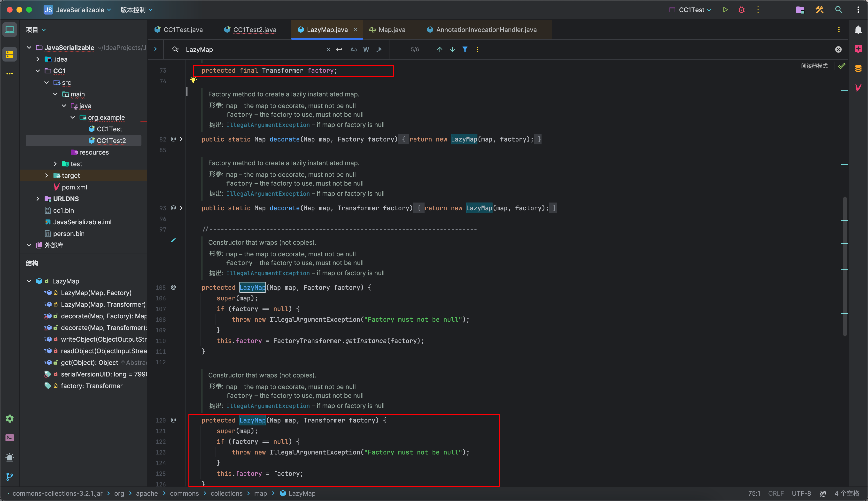Jump to previous search occurrence
Viewport: 868px width, 501px height.
point(440,50)
